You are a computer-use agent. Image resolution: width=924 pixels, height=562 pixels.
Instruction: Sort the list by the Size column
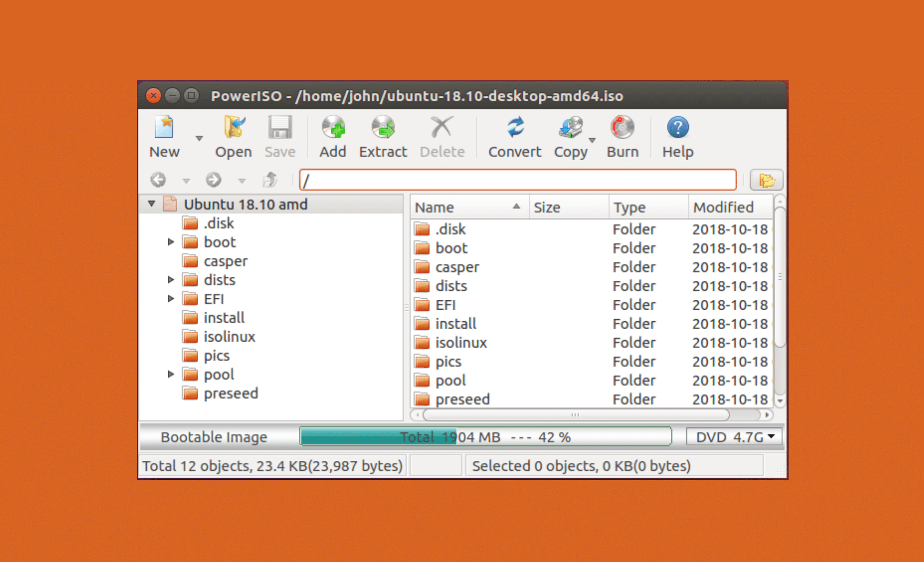point(569,207)
